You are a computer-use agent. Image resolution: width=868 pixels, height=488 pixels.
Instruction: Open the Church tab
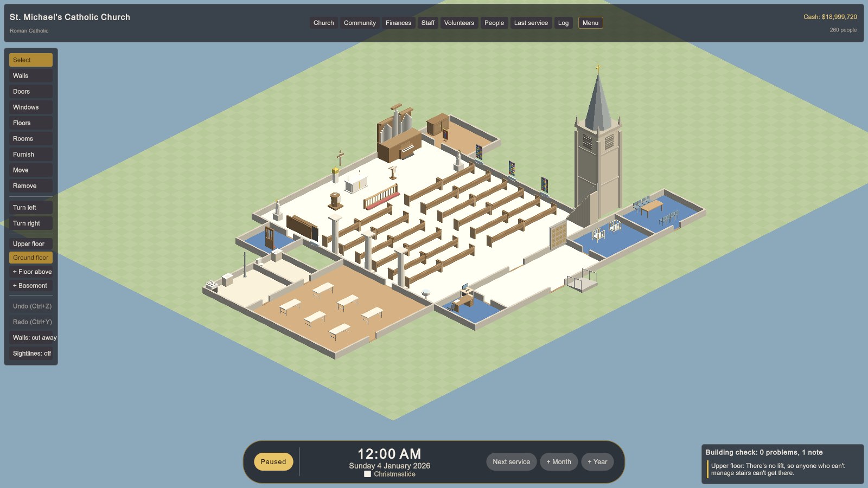tap(324, 23)
